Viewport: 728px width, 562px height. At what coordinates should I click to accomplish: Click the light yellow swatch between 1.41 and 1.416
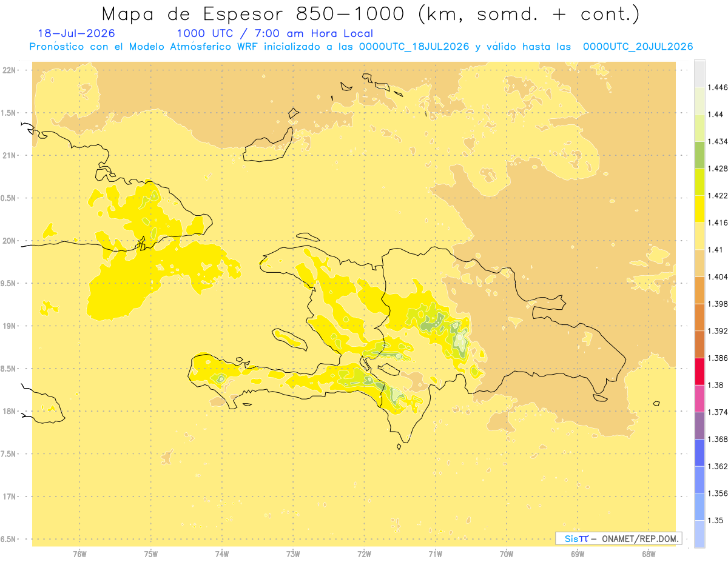point(699,236)
